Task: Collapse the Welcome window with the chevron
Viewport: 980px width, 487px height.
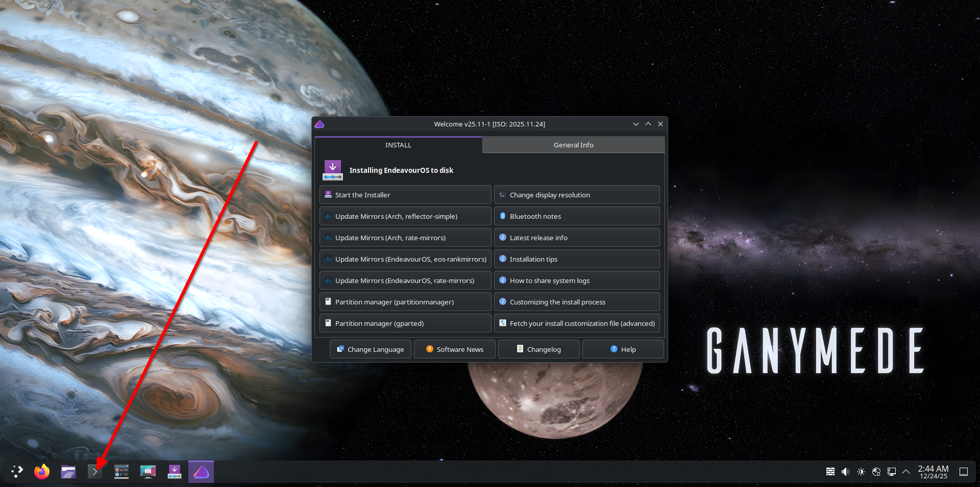Action: (x=636, y=124)
